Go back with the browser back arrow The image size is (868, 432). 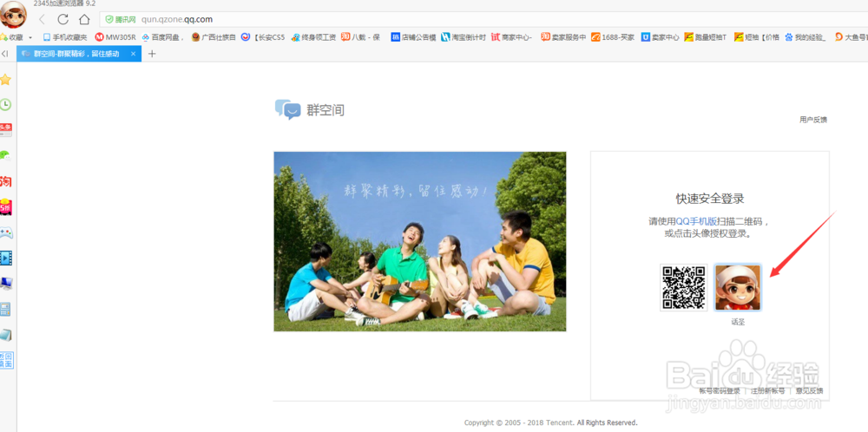(42, 19)
